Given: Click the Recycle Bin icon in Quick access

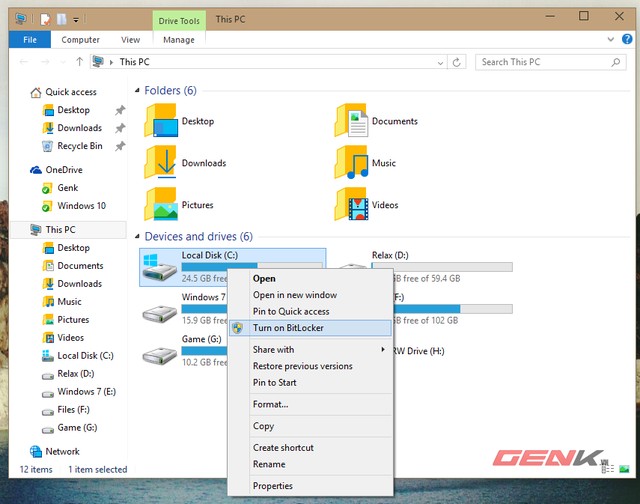Looking at the screenshot, I should coord(48,146).
